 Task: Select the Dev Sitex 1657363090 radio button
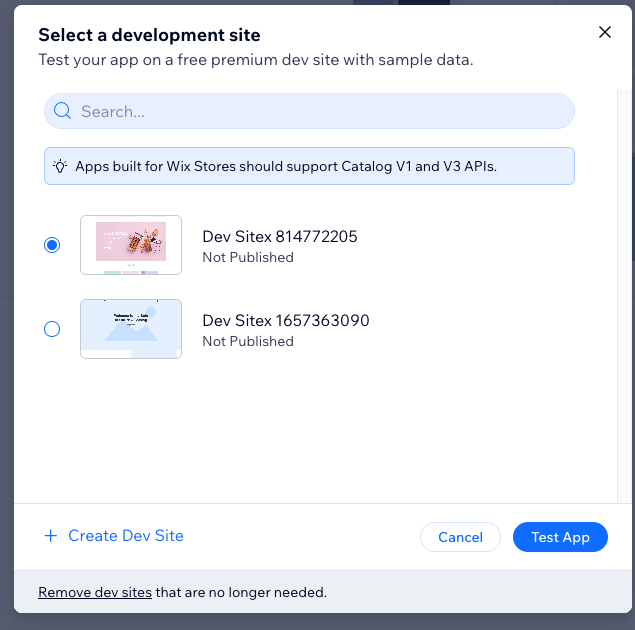click(52, 329)
